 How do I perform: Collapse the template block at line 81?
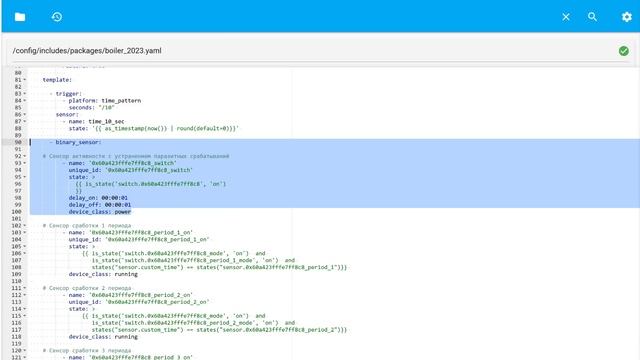(24, 80)
